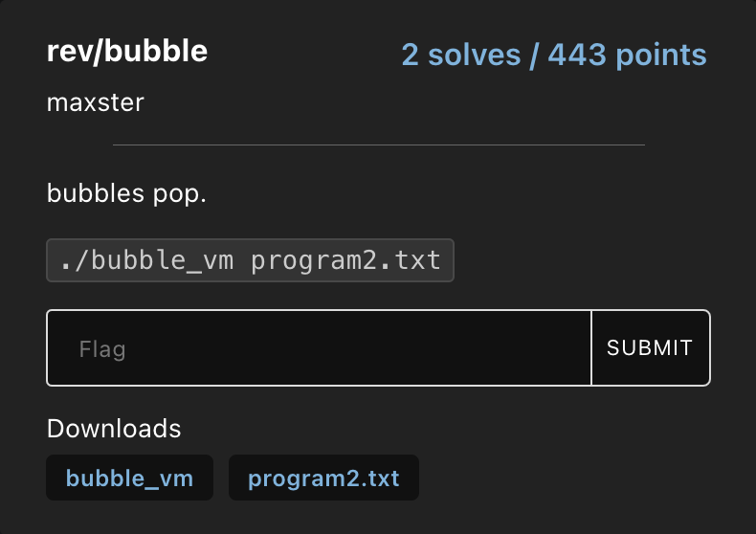This screenshot has width=756, height=534.
Task: Click the 'bubbles pop.' description text
Action: (126, 195)
